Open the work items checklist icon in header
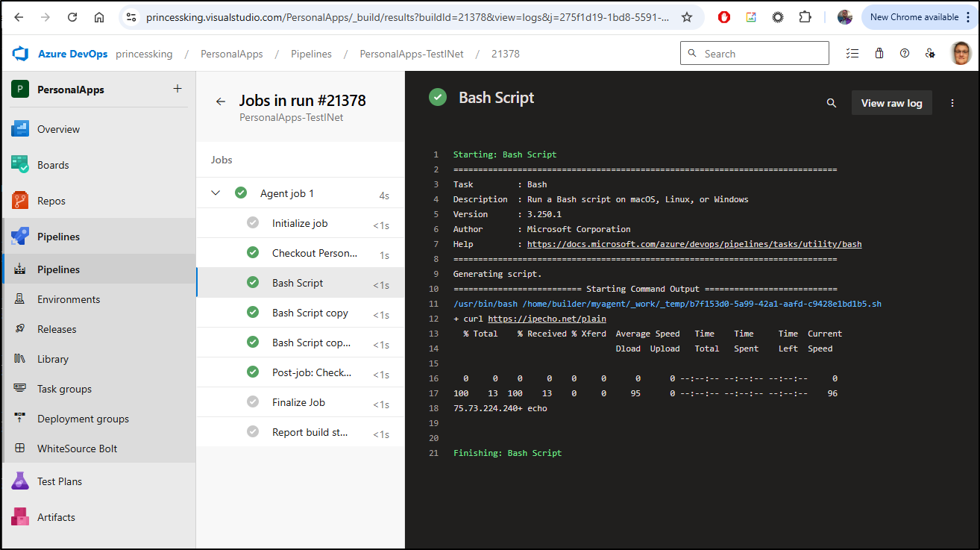This screenshot has height=550, width=980. point(852,54)
